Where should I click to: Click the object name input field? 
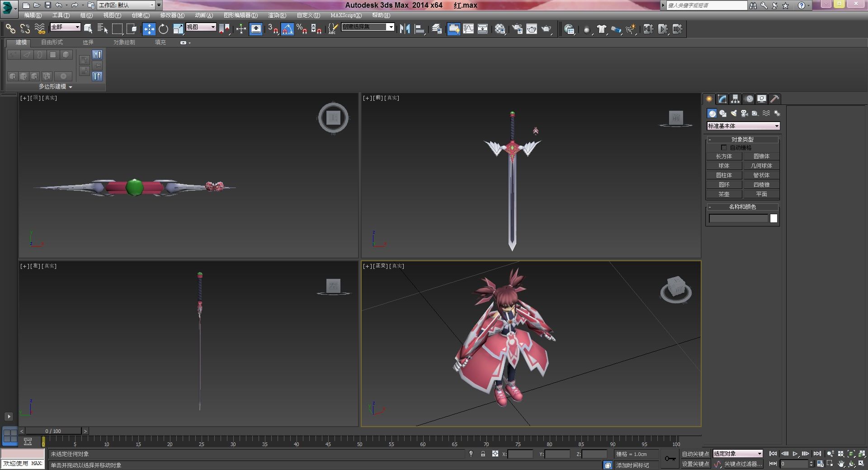click(739, 219)
